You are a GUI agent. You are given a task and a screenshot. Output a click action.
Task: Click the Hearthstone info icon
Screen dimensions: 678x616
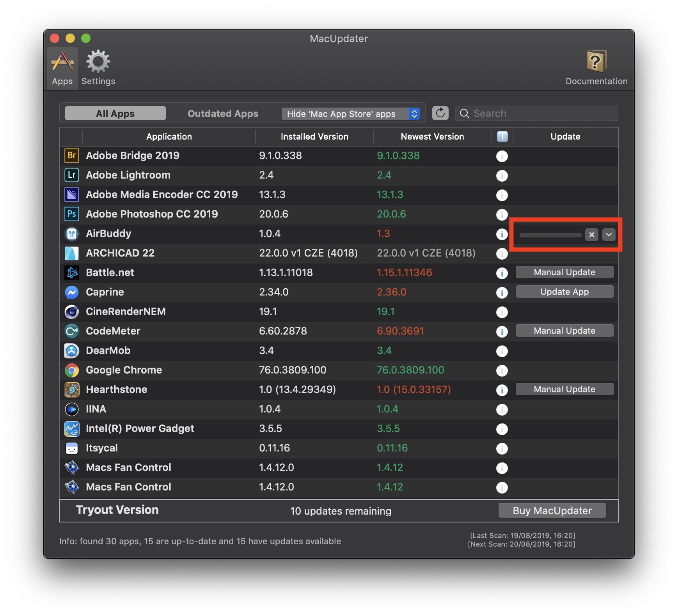coord(502,390)
